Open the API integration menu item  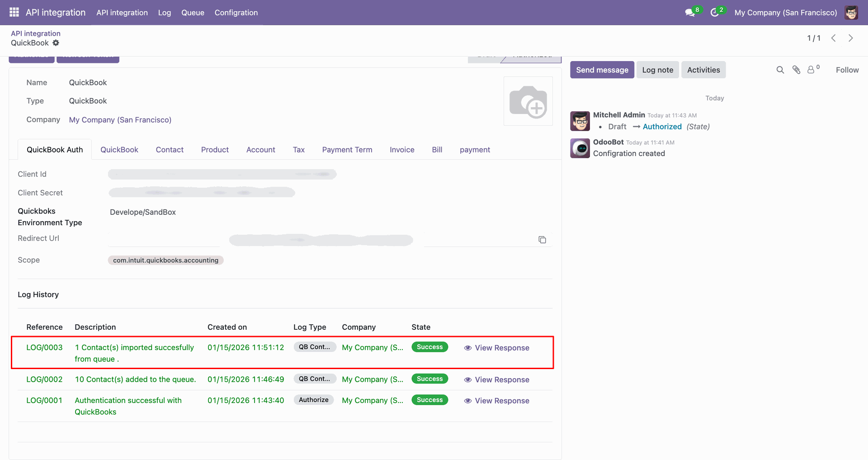pos(122,13)
